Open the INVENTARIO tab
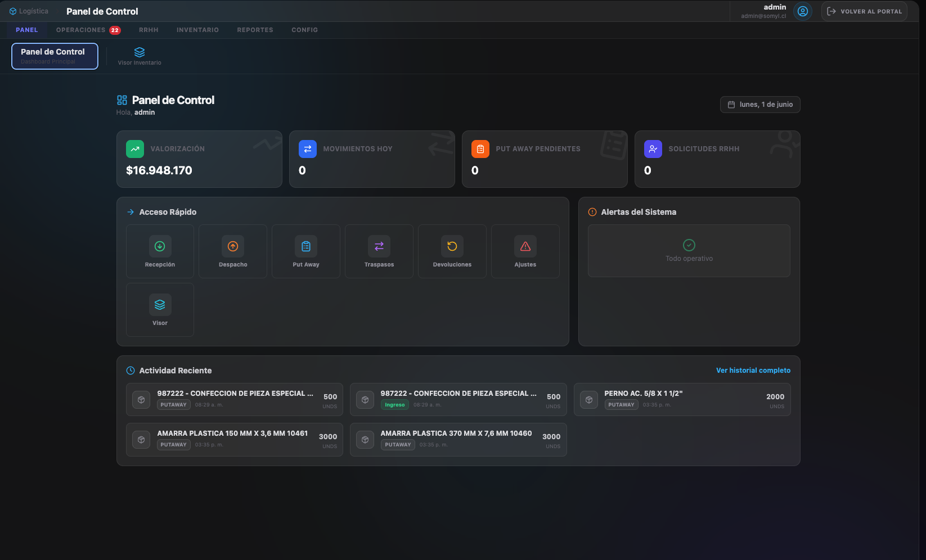926x560 pixels. tap(197, 30)
